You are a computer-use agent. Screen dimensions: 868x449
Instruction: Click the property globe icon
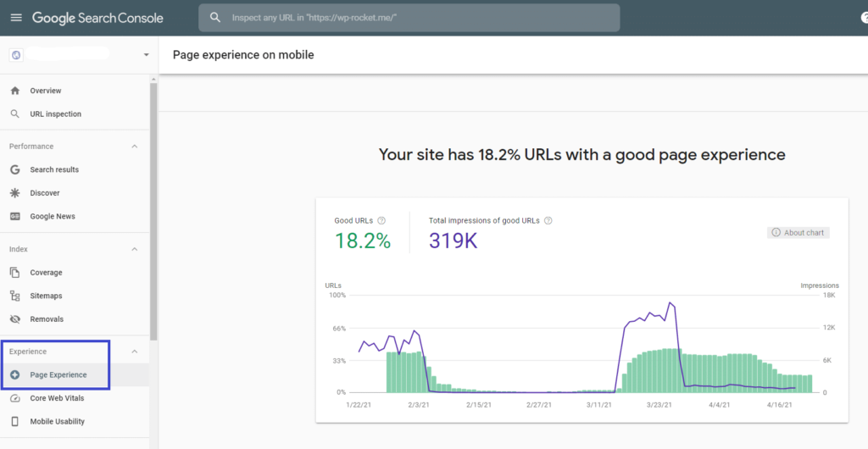pos(16,55)
